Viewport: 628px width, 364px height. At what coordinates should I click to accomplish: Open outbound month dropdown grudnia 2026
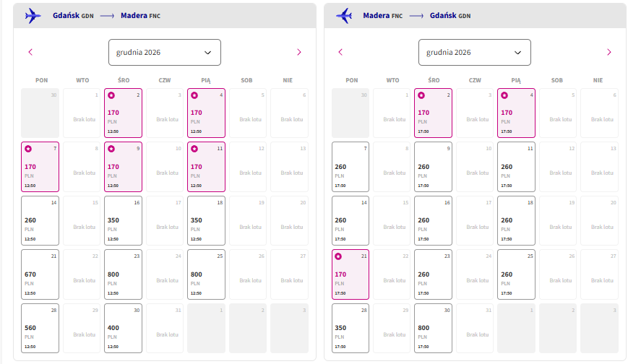click(x=165, y=53)
